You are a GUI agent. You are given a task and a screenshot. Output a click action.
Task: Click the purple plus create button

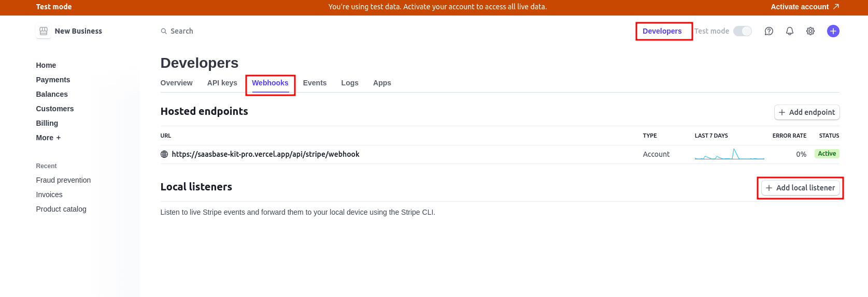click(x=833, y=31)
